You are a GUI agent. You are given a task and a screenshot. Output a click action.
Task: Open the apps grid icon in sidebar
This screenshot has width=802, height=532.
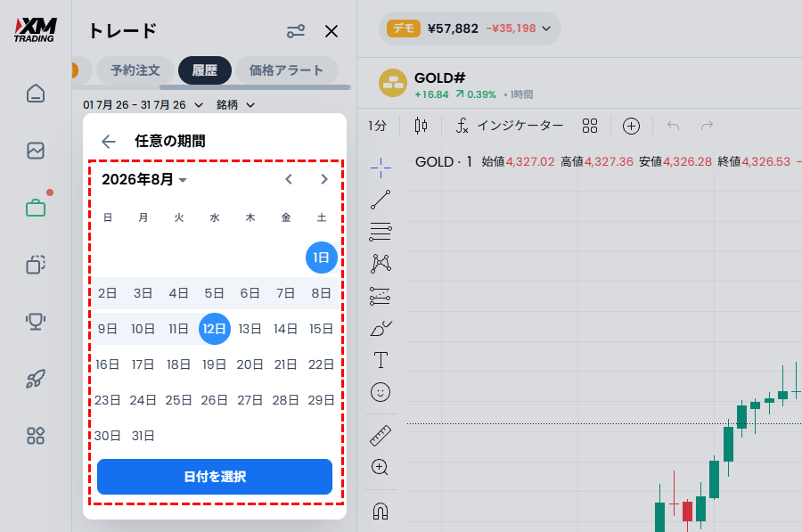tap(36, 436)
